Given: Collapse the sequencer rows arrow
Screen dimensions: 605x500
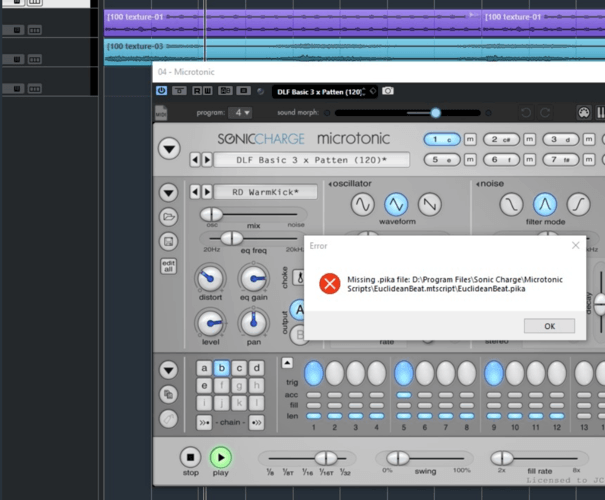Looking at the screenshot, I should tap(287, 363).
